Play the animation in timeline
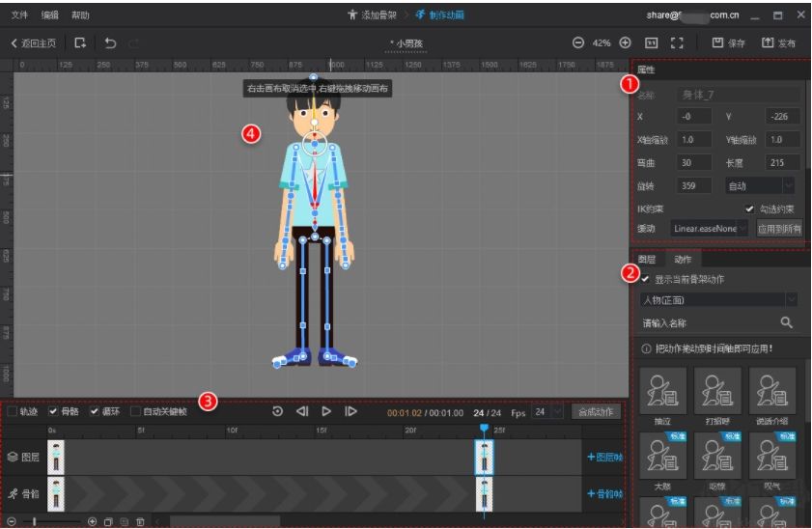The image size is (812, 529). pyautogui.click(x=326, y=411)
